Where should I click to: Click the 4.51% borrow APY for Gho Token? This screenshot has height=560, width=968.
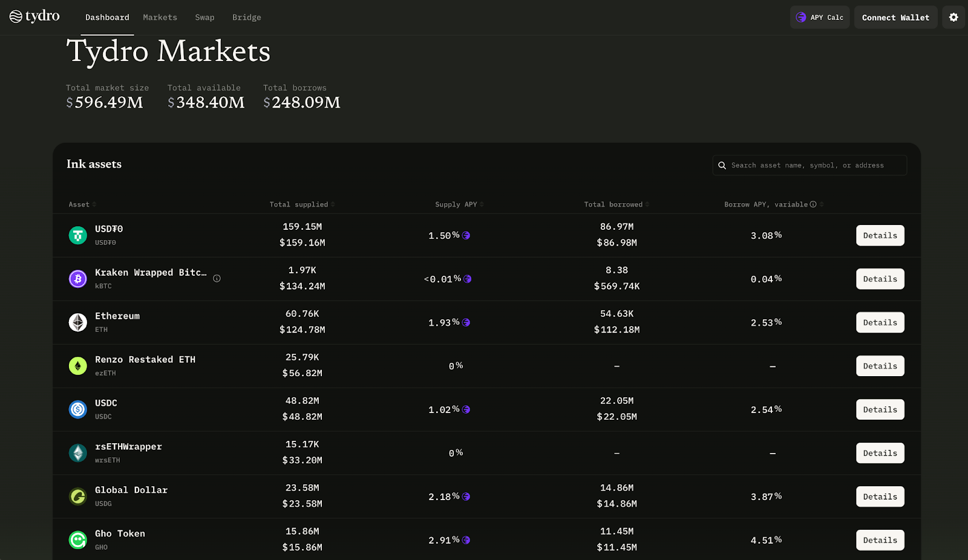coord(767,540)
